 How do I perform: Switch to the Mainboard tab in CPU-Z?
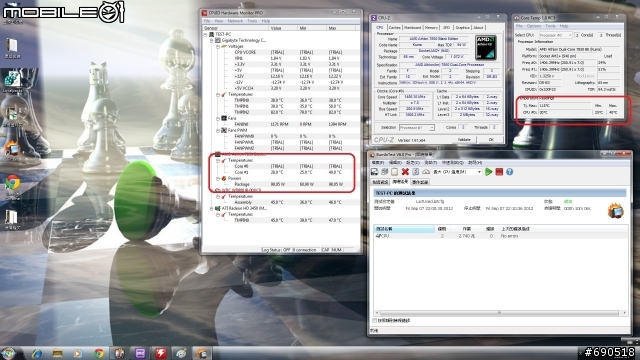pos(412,28)
